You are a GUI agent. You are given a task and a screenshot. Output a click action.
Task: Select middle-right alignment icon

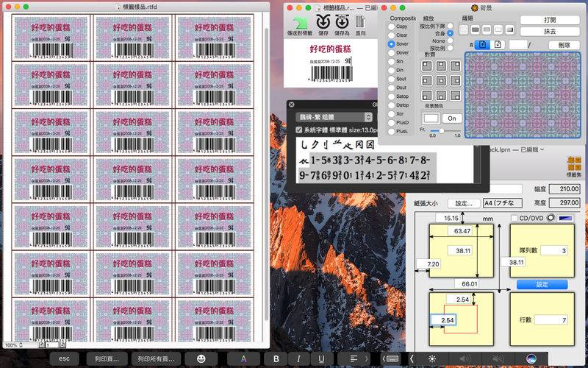tap(455, 81)
